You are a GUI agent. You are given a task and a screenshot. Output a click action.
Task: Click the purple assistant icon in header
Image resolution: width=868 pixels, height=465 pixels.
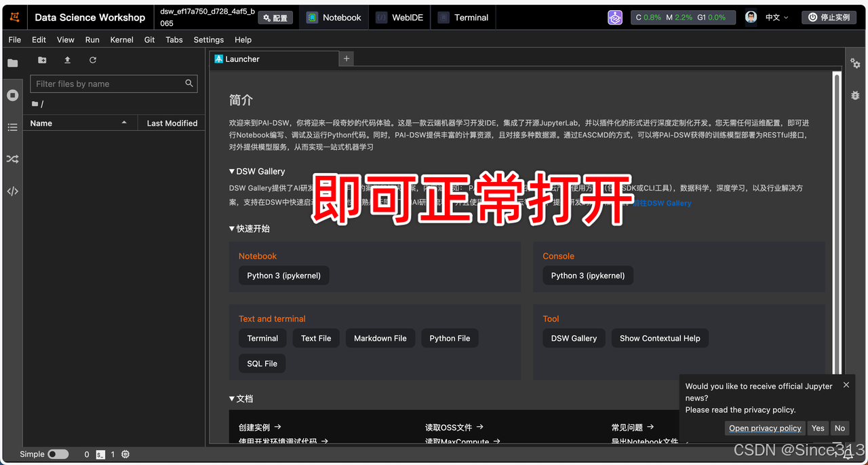[x=615, y=18]
